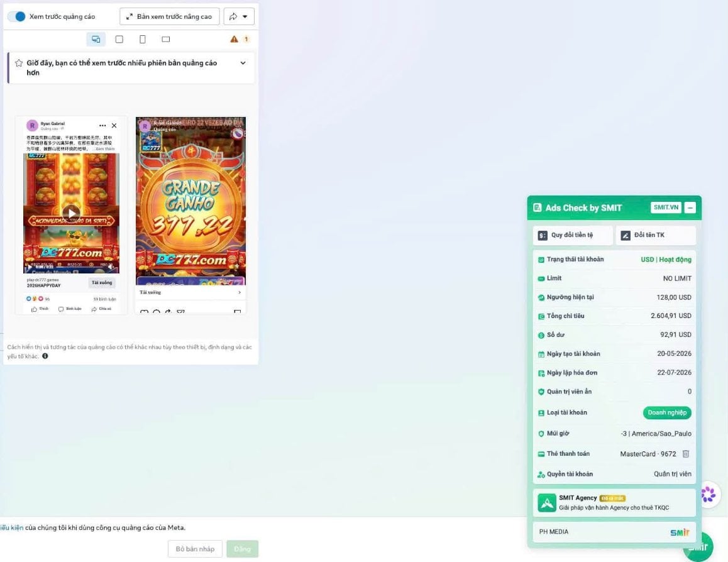Click the 'USD | Hoạt động' status value
The image size is (728, 562).
(666, 260)
